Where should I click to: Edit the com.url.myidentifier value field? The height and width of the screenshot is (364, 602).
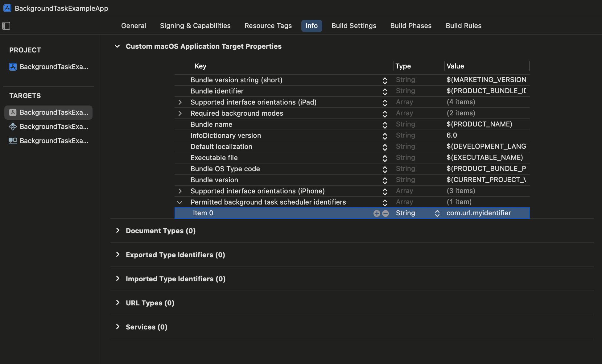coord(479,213)
